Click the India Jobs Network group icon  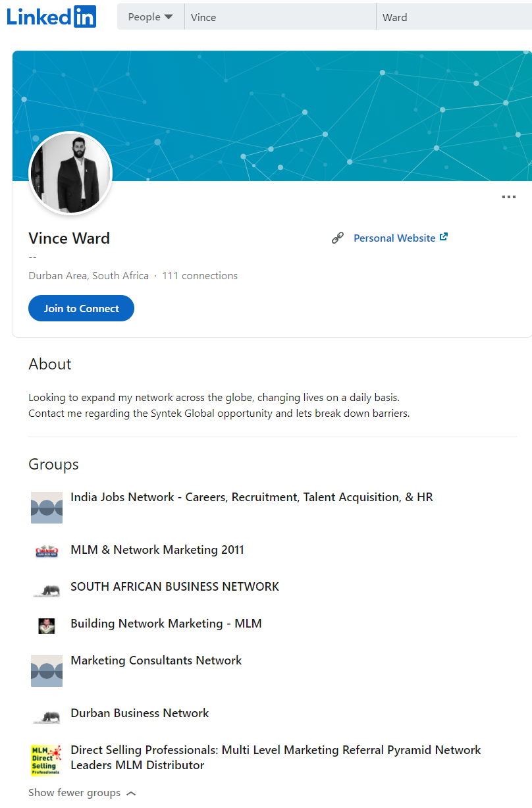tap(47, 508)
